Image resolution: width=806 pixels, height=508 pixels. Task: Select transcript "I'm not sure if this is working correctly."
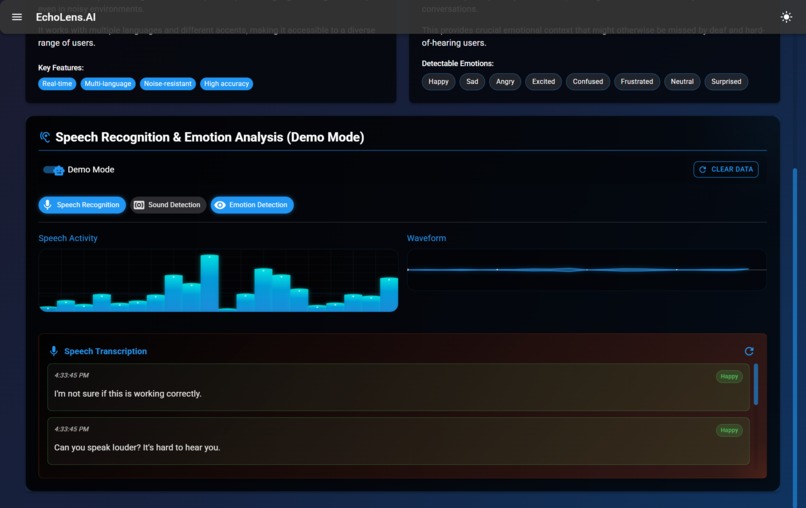click(398, 387)
